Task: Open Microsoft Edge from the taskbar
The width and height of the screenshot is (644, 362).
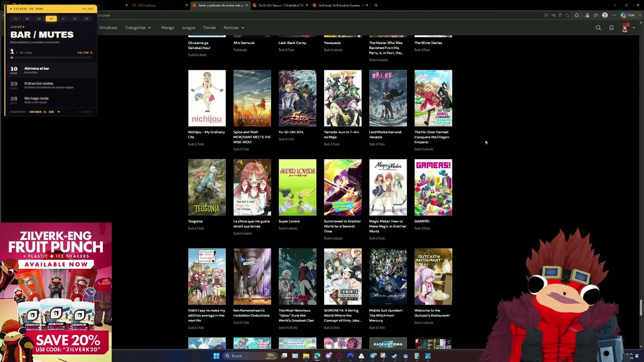Action: click(317, 356)
